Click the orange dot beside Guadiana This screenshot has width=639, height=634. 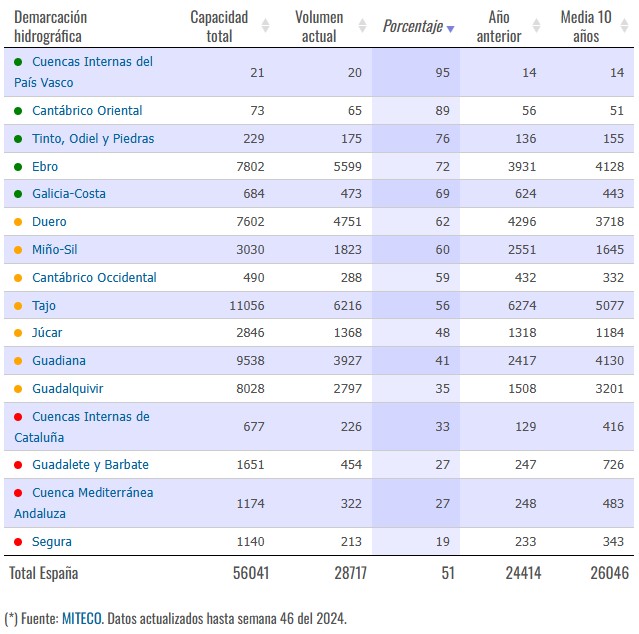click(18, 361)
